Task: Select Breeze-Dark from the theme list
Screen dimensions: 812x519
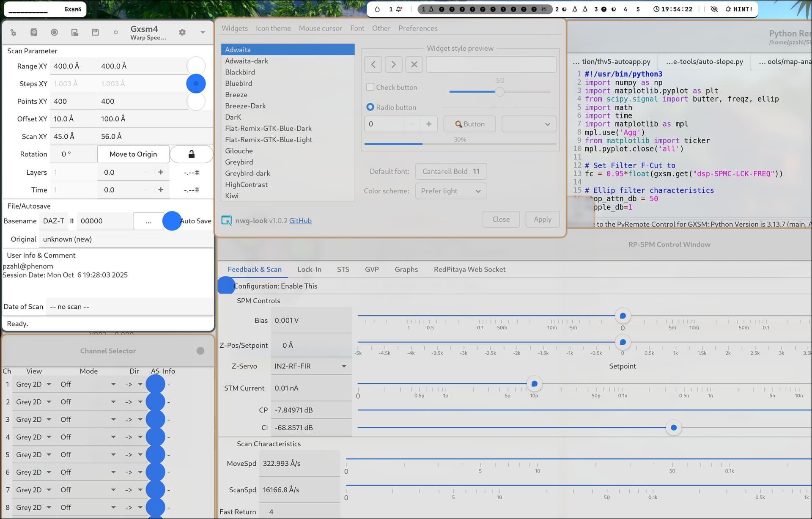Action: point(245,106)
